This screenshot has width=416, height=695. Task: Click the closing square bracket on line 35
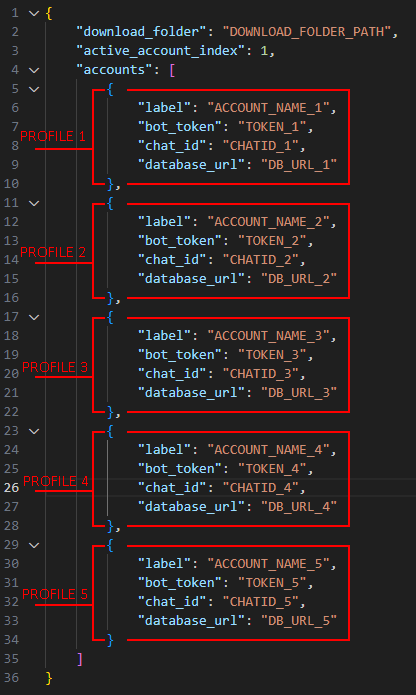(x=80, y=659)
